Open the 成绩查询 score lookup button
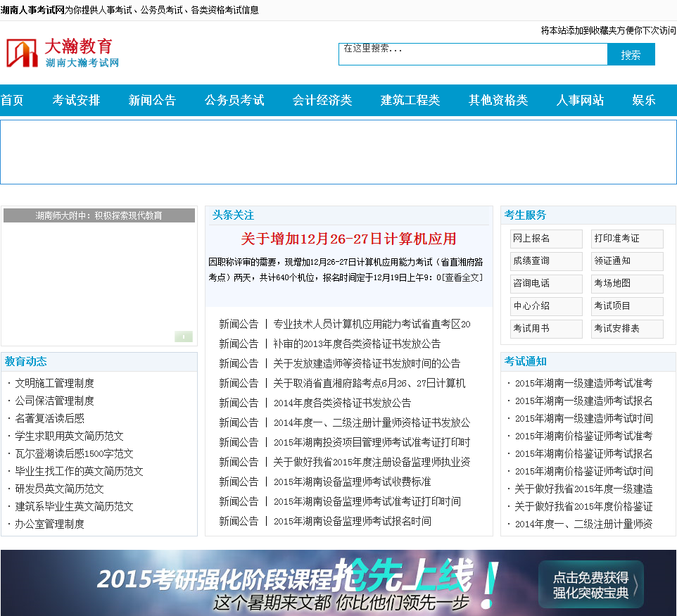This screenshot has width=677, height=616. tap(546, 261)
